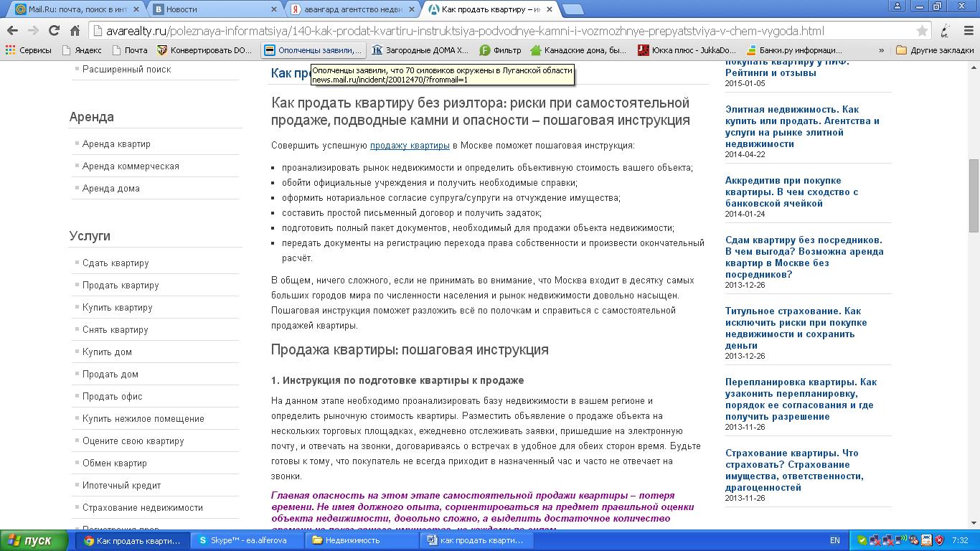Image resolution: width=980 pixels, height=551 pixels.
Task: Open the Страхование недвижимости link
Action: coord(143,507)
